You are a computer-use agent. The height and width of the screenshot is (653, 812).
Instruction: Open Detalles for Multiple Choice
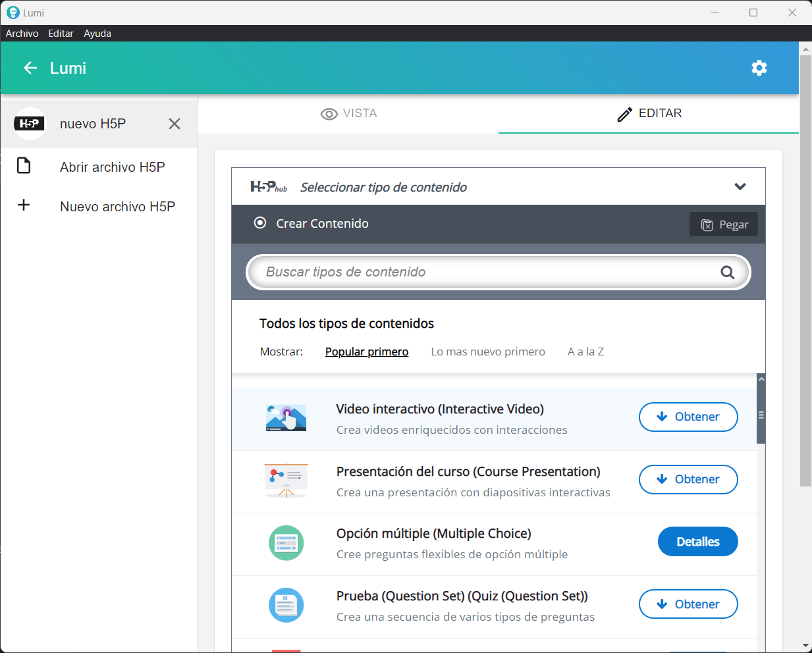(698, 542)
